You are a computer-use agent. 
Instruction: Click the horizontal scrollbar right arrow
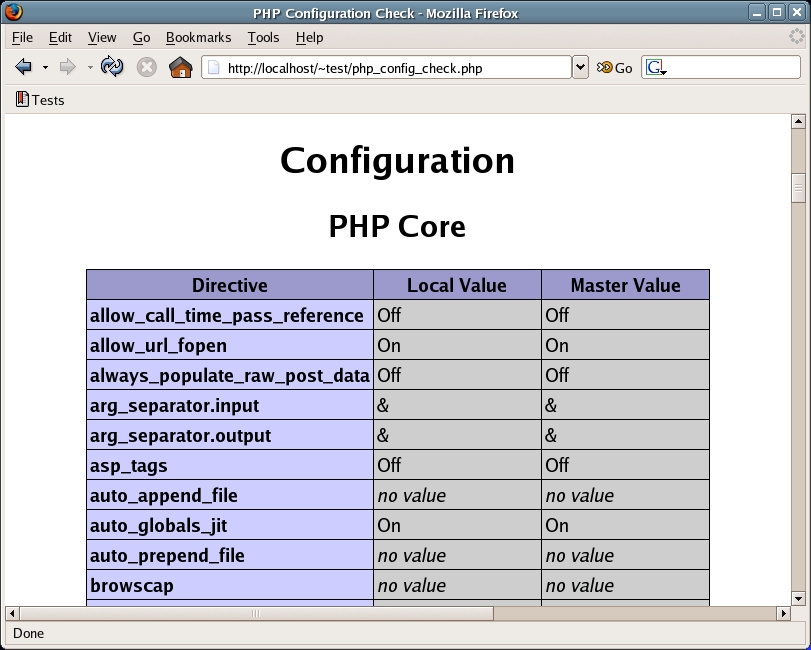(x=783, y=613)
